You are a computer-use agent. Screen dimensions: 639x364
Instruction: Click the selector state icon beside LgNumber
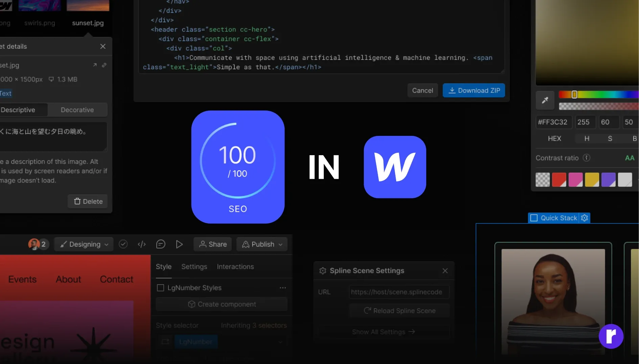pos(165,342)
